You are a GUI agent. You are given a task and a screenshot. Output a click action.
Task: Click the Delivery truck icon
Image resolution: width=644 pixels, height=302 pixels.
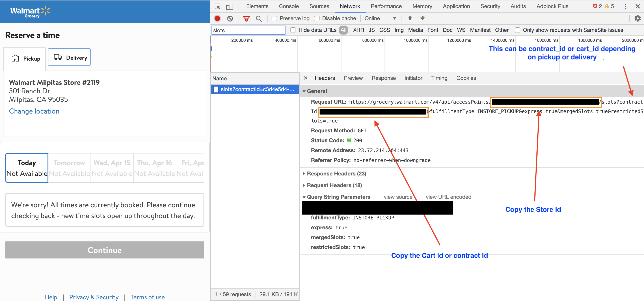(x=58, y=57)
